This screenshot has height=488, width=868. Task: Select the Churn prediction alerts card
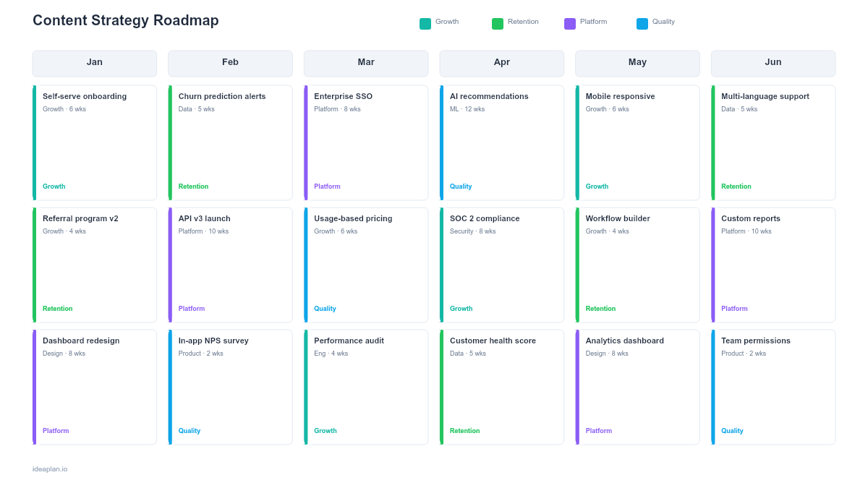pyautogui.click(x=230, y=142)
